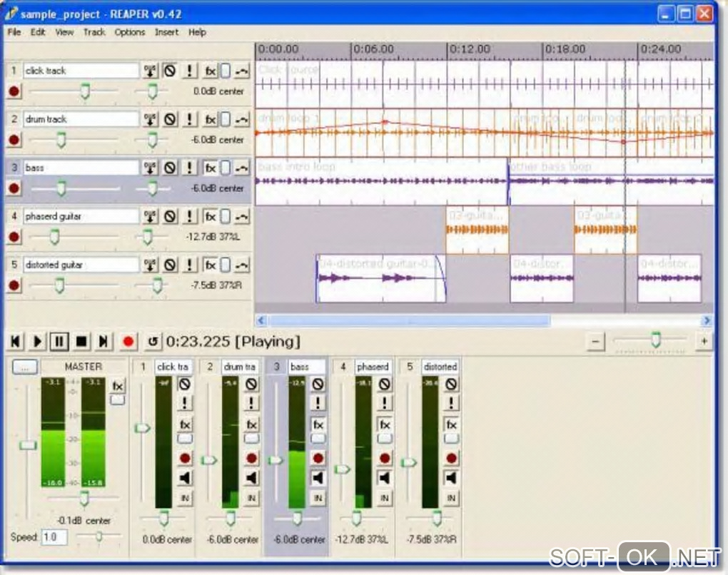Viewport: 728px width, 575px height.
Task: Click the zoom in plus button
Action: pyautogui.click(x=704, y=342)
